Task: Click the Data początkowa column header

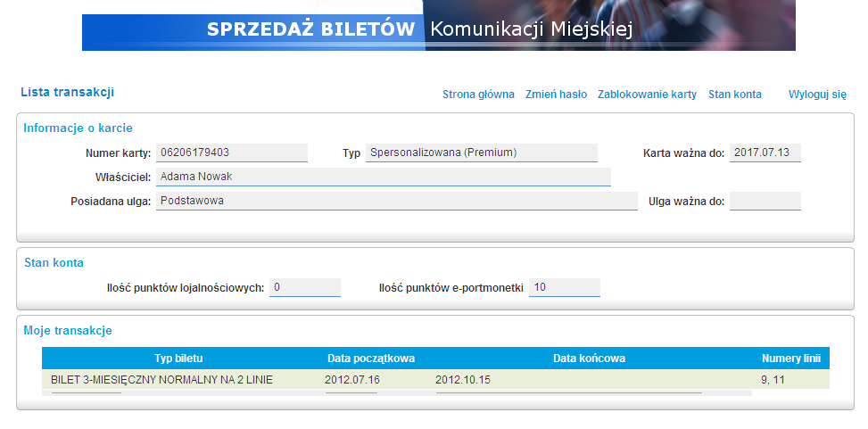Action: 371,359
